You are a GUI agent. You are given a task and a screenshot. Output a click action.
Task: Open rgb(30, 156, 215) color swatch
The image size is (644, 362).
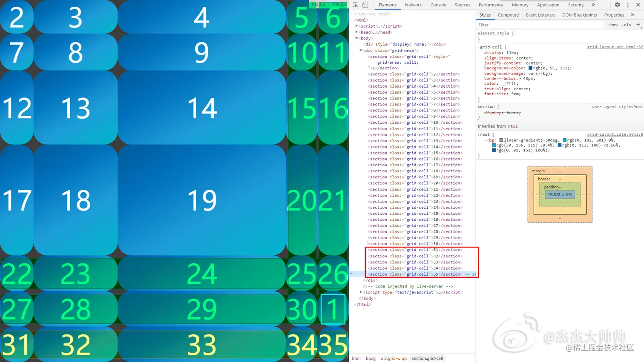click(x=494, y=145)
